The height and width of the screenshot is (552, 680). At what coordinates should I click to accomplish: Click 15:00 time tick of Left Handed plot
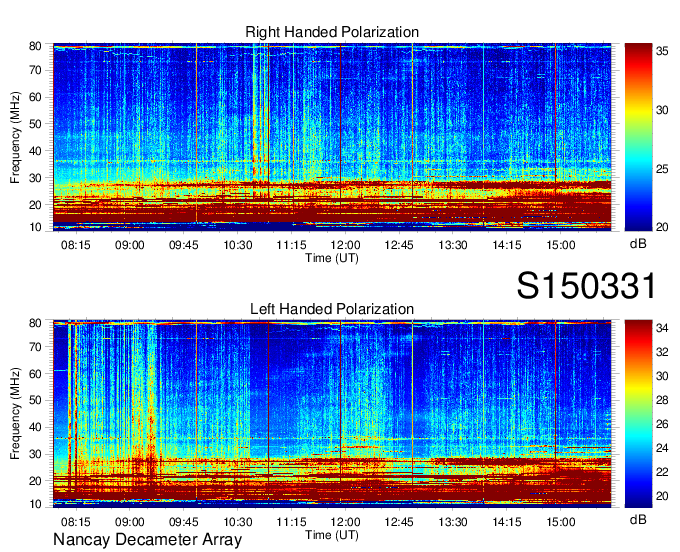(x=560, y=522)
